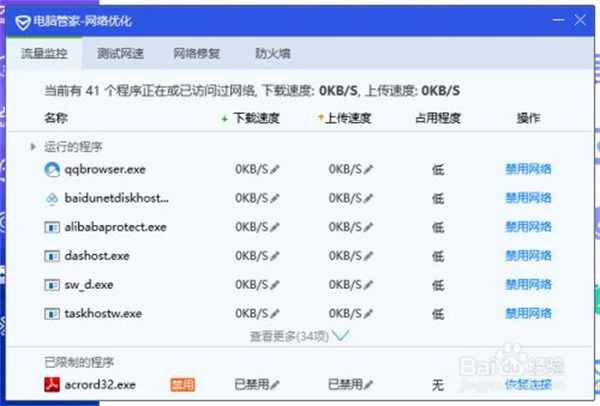The image size is (600, 406).
Task: Edit download speed limit for baidunetdiskhost
Action: click(275, 199)
